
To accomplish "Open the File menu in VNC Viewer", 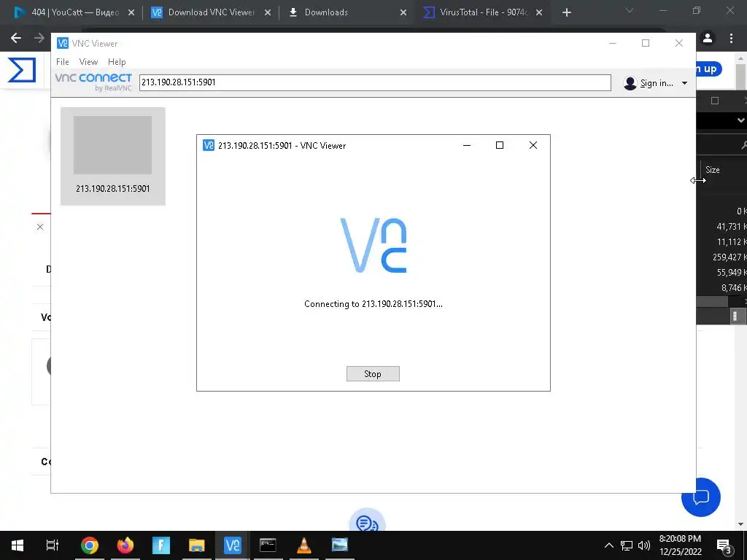I will point(63,62).
